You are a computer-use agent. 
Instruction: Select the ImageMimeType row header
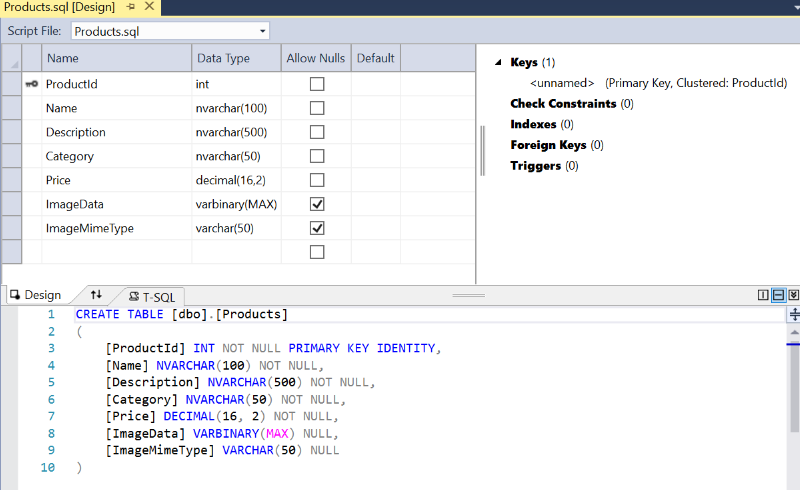11,228
